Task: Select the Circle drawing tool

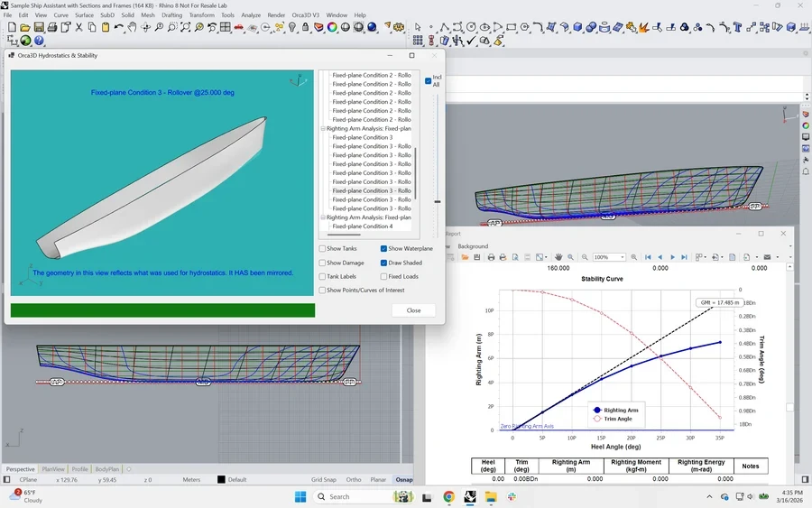Action: click(x=471, y=27)
